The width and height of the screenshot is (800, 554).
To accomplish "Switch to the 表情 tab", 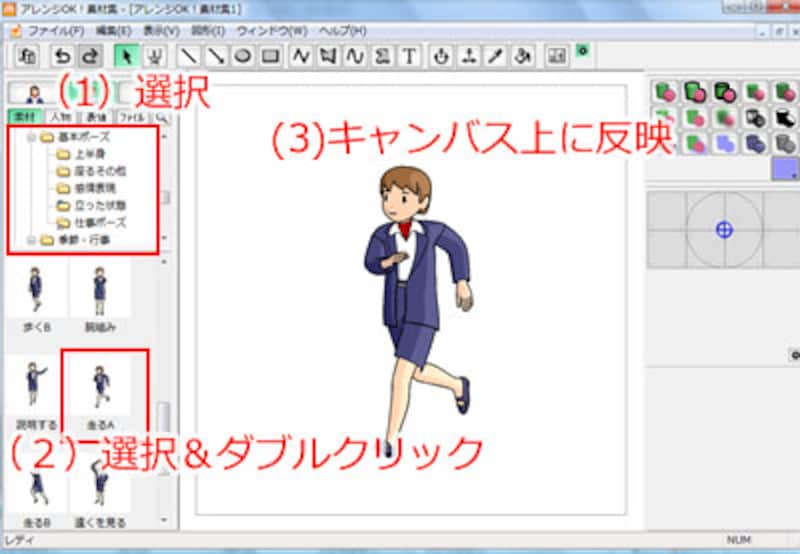I will click(97, 117).
